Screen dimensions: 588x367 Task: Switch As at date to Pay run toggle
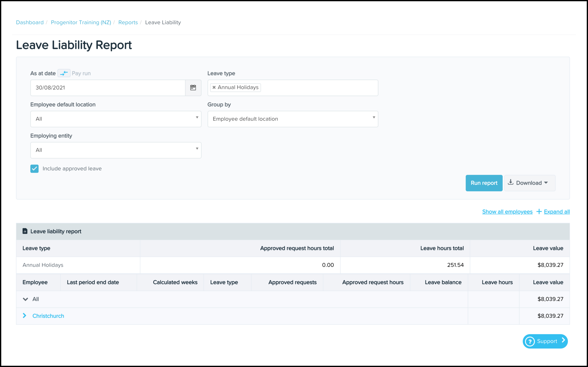coord(64,73)
